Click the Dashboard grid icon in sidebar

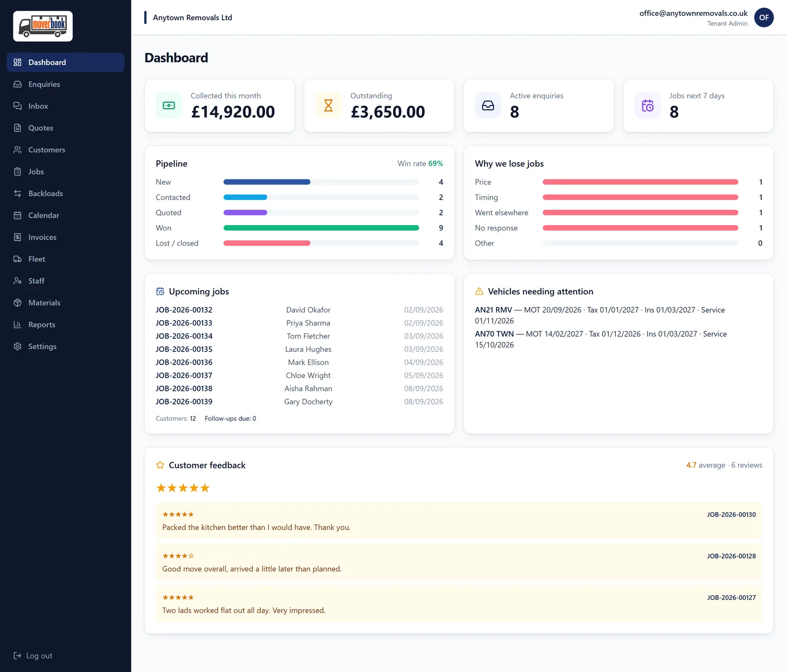coord(18,62)
